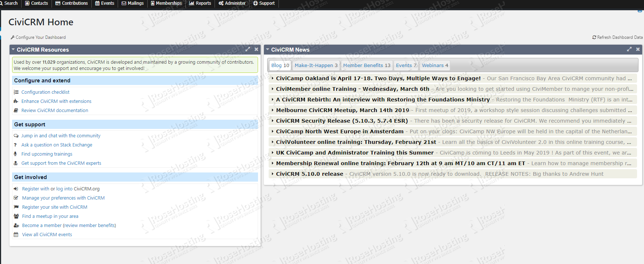Switch to the Events 7 news tab
The height and width of the screenshot is (264, 644).
click(406, 65)
